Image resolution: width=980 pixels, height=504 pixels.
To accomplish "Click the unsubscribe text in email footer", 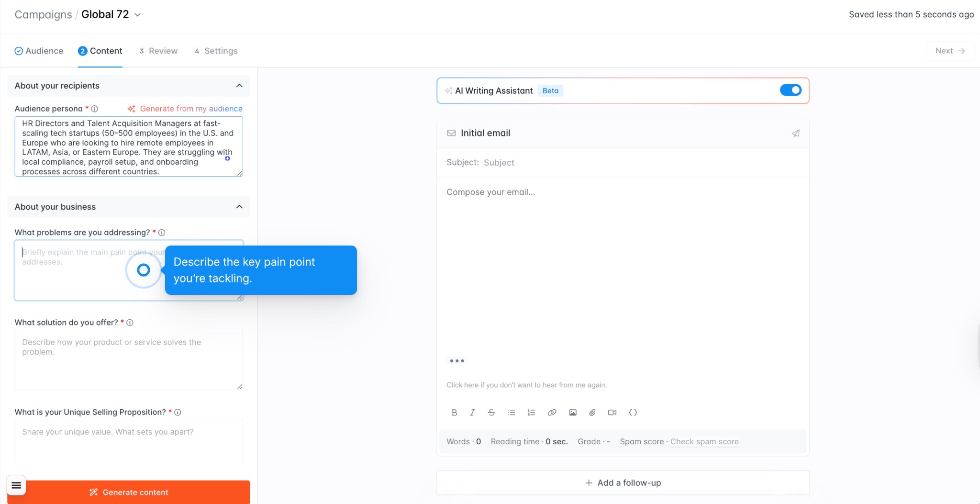I will click(x=526, y=385).
